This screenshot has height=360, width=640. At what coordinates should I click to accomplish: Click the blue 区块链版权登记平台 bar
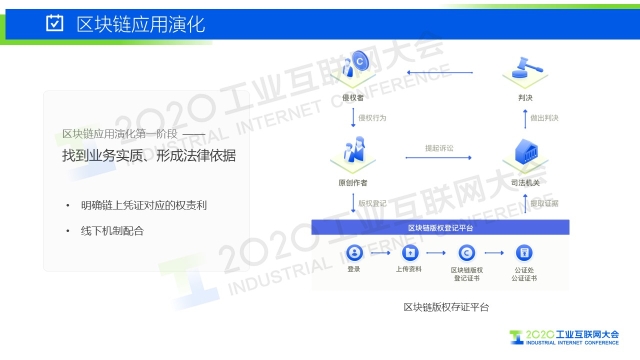tap(440, 227)
